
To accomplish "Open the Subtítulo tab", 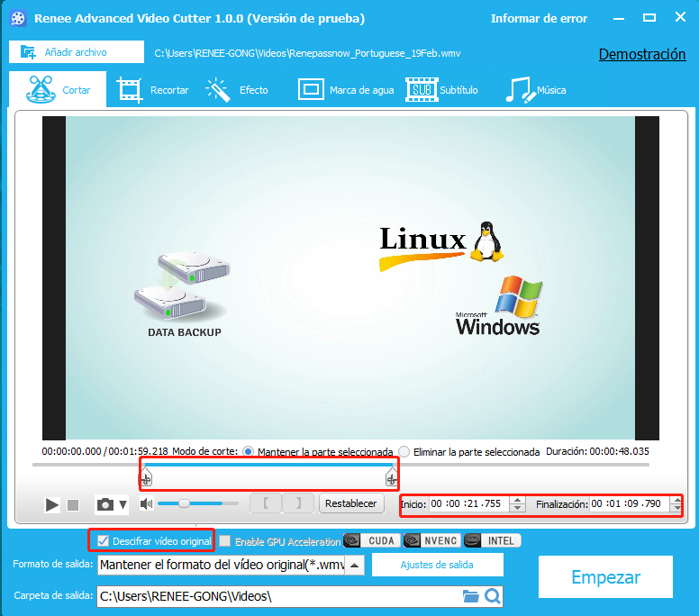I will 441,90.
